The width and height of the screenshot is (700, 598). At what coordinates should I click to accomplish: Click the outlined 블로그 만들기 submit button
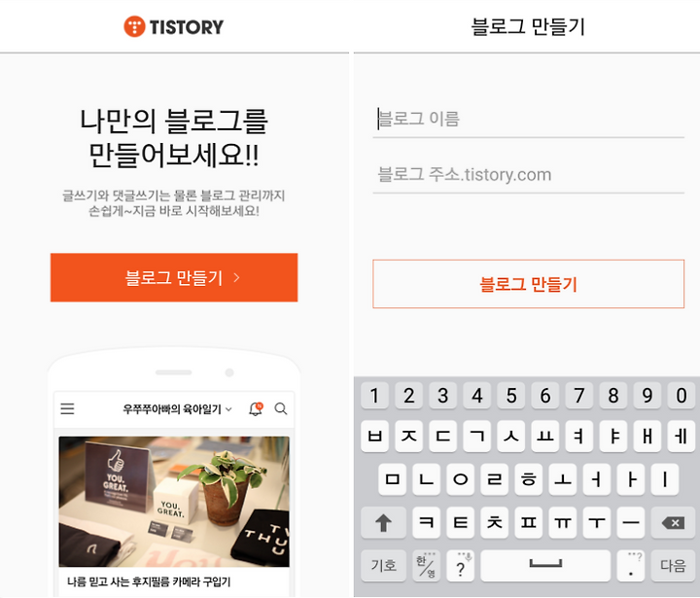528,284
